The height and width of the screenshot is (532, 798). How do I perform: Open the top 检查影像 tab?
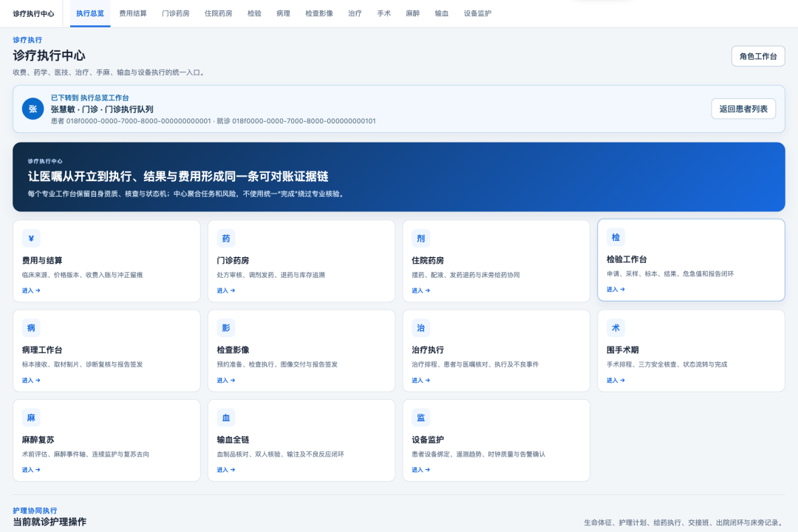click(319, 13)
